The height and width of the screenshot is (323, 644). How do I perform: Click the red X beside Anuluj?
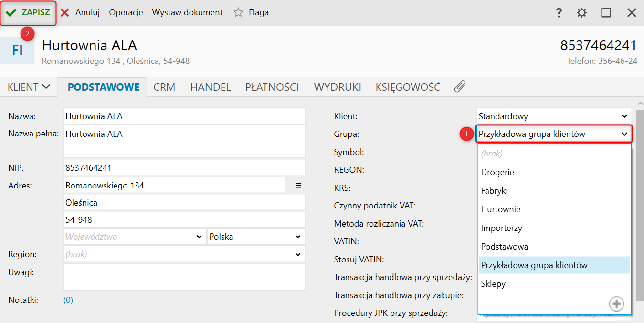click(x=65, y=13)
